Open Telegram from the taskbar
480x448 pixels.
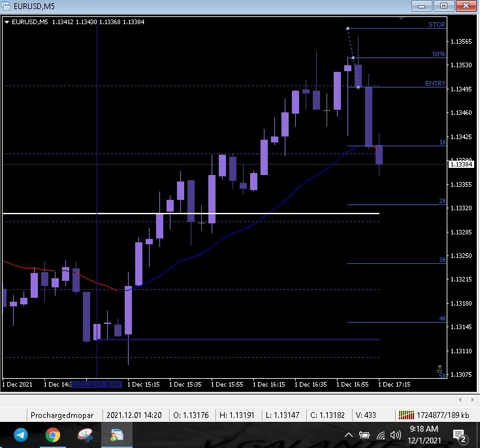pyautogui.click(x=21, y=435)
